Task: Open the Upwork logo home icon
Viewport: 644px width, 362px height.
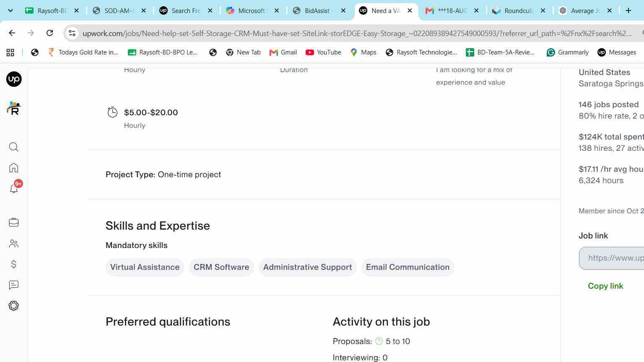Action: tap(14, 79)
